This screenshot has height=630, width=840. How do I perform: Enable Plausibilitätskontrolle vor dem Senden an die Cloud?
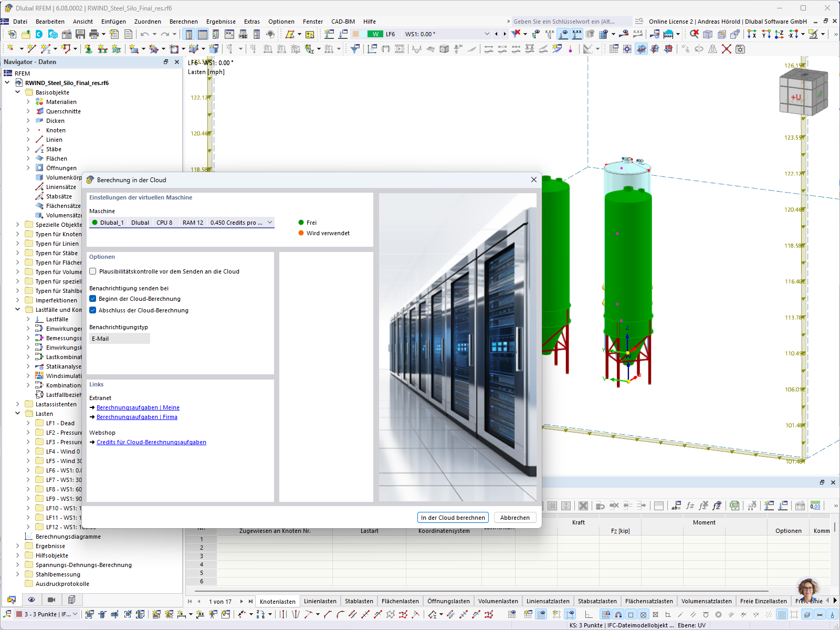[92, 271]
